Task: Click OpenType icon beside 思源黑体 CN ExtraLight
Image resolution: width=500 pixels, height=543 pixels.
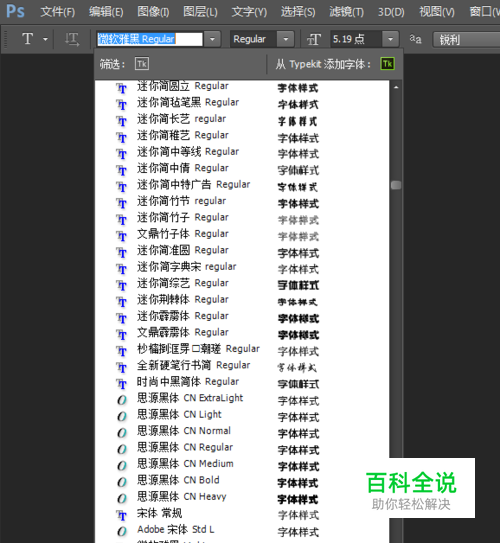Action: coord(122,400)
